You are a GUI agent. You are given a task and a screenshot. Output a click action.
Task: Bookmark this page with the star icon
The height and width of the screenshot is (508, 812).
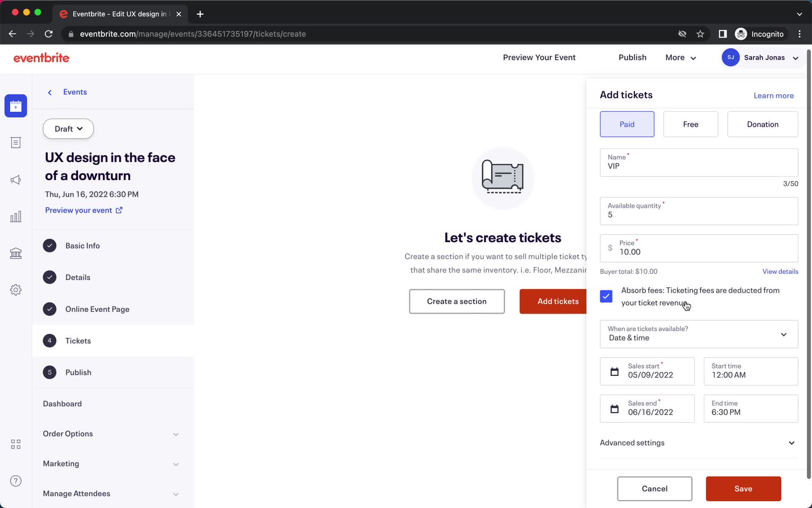(x=700, y=34)
